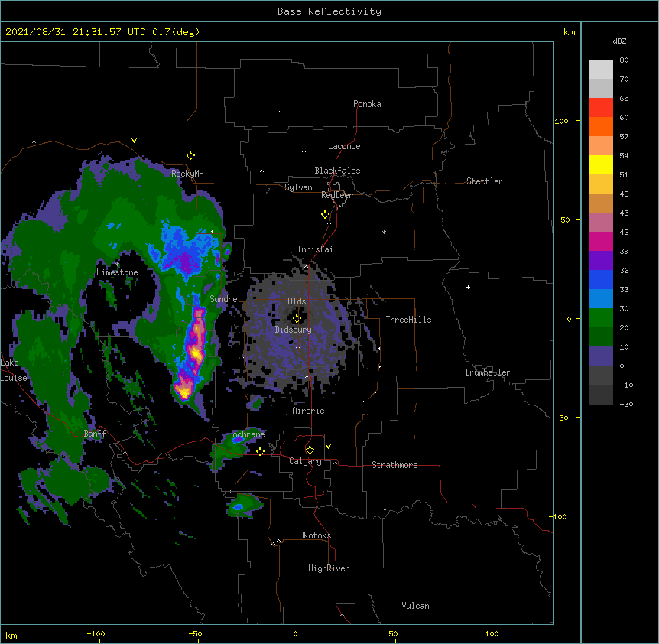Click the white plus marker north of Drumheller

(x=468, y=287)
